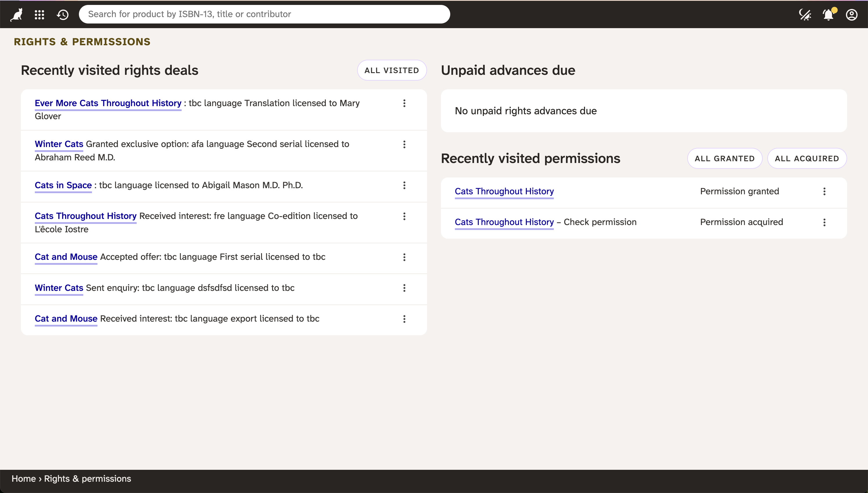Click the ALL VISITED button
The width and height of the screenshot is (868, 493).
click(x=391, y=70)
